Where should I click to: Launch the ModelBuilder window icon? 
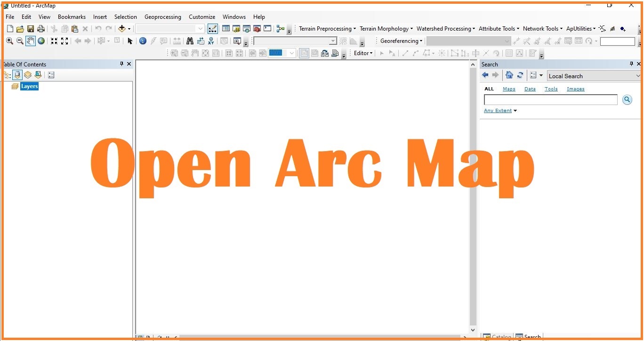281,29
